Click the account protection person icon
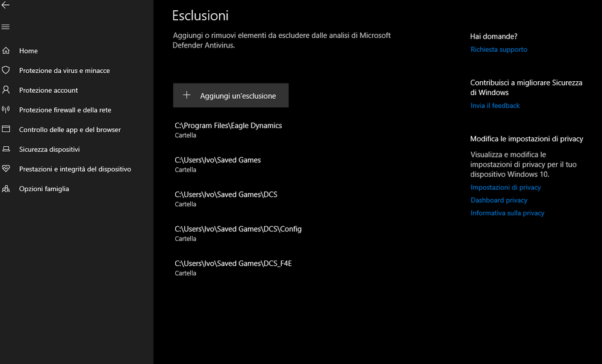602x364 pixels. click(6, 90)
